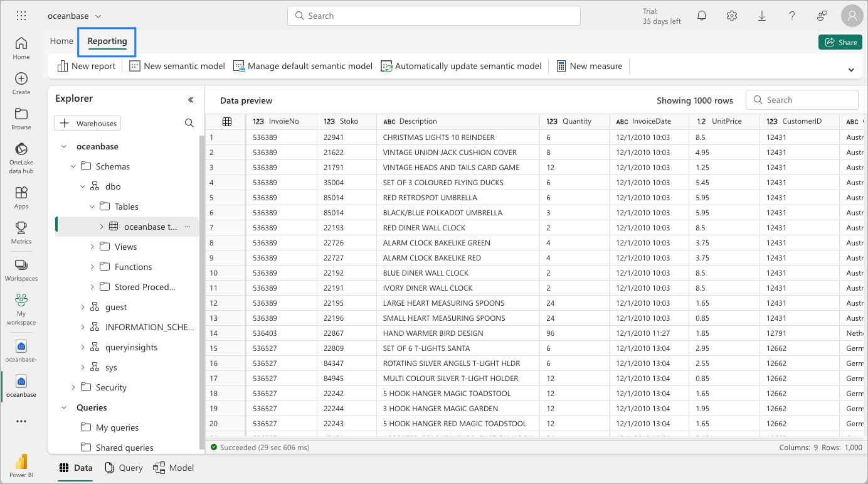This screenshot has height=484, width=868.
Task: Expand the Views folder
Action: click(92, 247)
